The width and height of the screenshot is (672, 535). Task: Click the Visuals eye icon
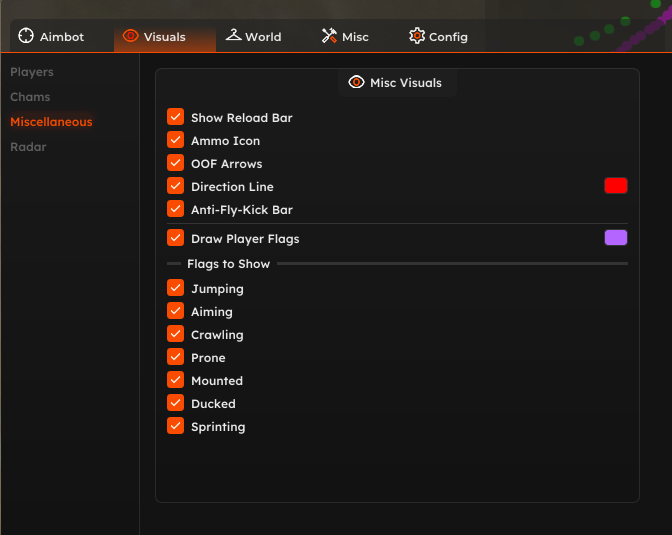[x=131, y=36]
